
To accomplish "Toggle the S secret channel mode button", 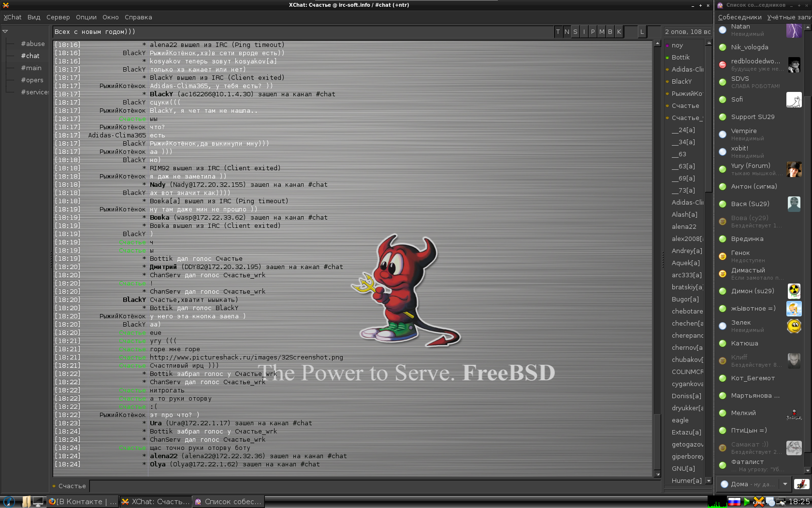I will (x=575, y=32).
